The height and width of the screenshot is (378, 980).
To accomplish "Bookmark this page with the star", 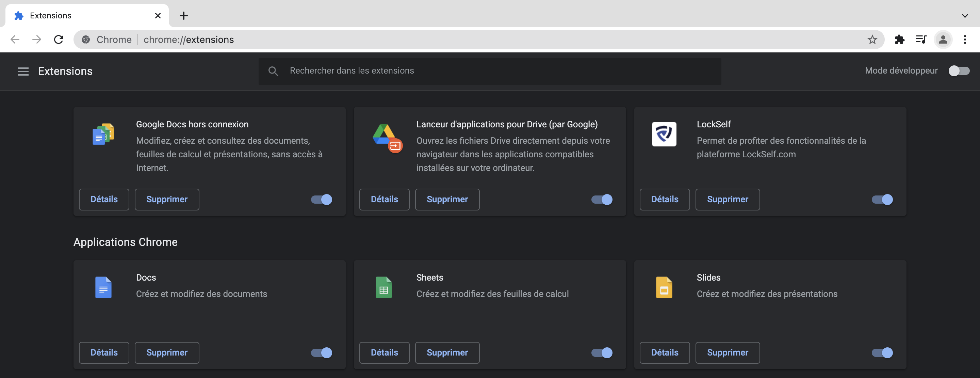I will tap(872, 39).
